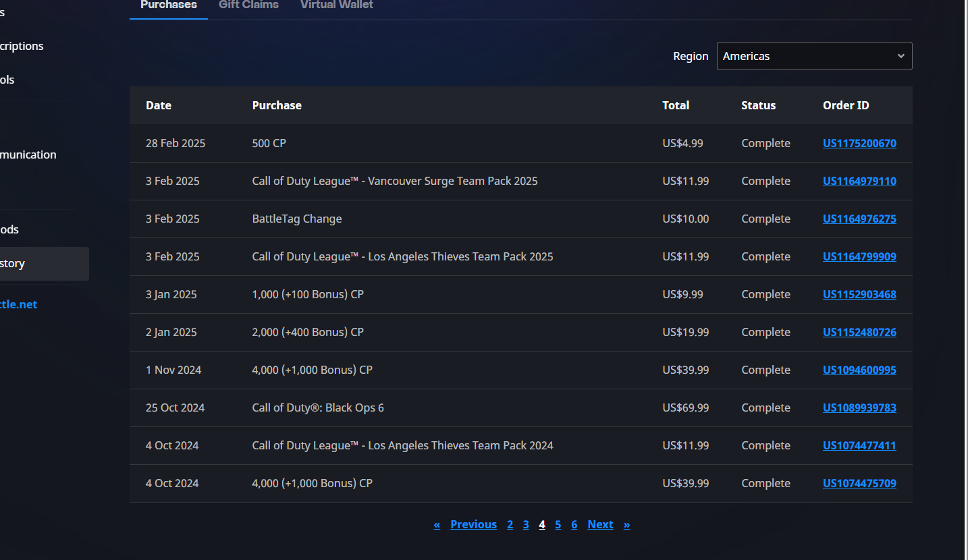This screenshot has width=968, height=560.
Task: Open the sidebar item ending in 'ols'
Action: coord(7,80)
